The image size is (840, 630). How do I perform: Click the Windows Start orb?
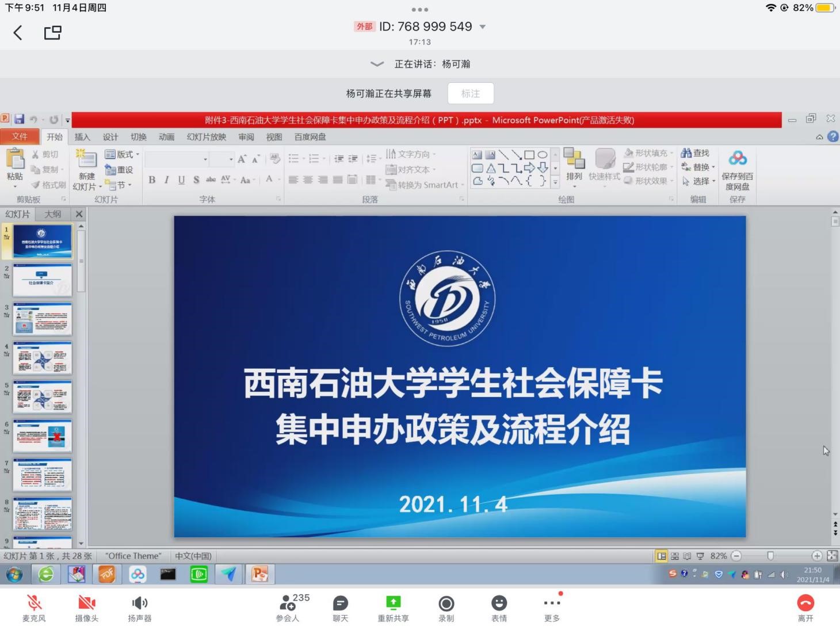(x=14, y=574)
